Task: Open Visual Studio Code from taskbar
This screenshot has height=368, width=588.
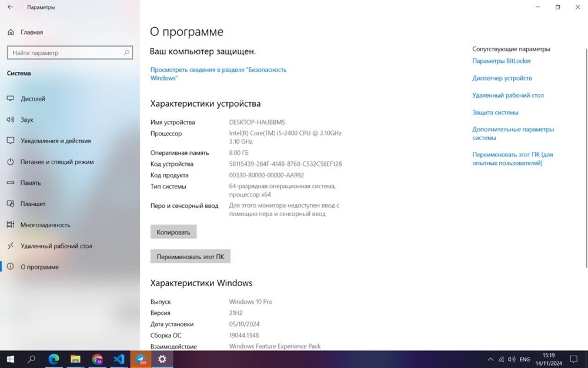Action: (119, 359)
